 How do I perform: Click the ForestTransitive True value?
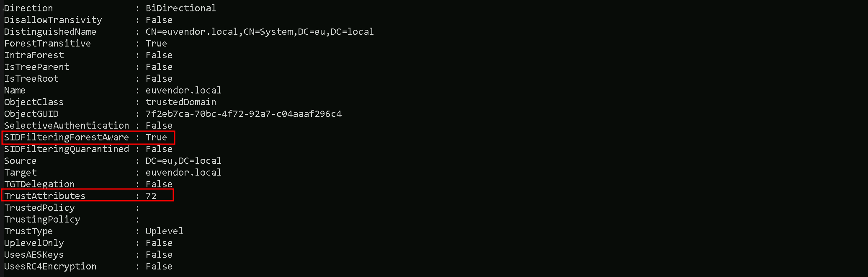[x=156, y=44]
